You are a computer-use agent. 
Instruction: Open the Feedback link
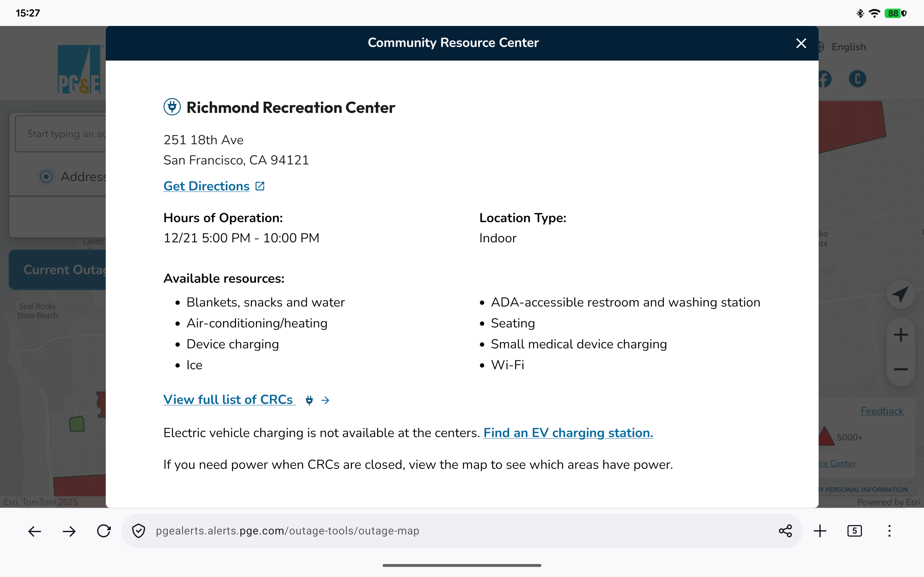coord(882,411)
